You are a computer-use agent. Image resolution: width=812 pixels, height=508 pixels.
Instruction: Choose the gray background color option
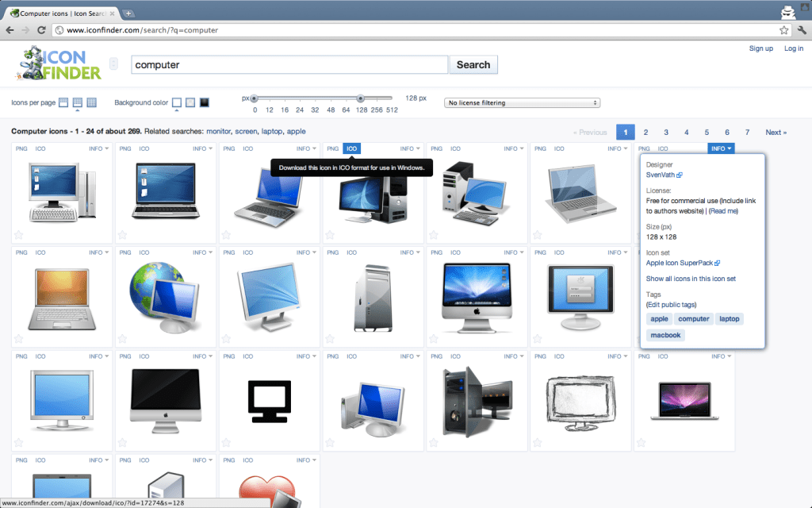190,102
